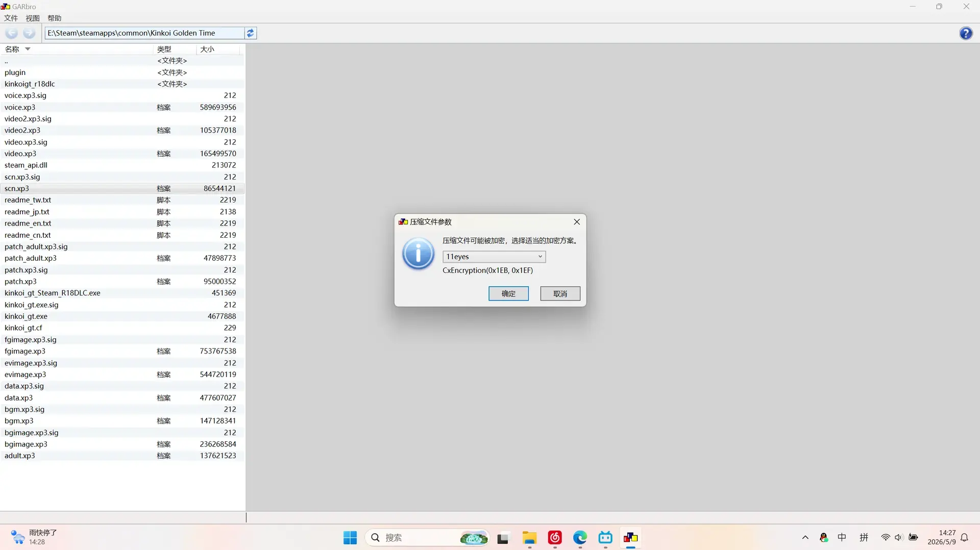Select readme_tw.txt in the file list

tap(122, 200)
